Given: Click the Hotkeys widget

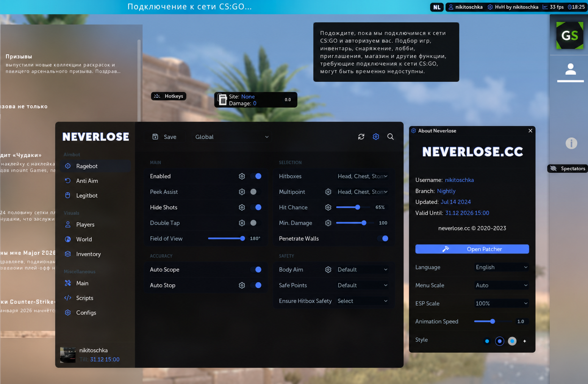Looking at the screenshot, I should (x=169, y=96).
